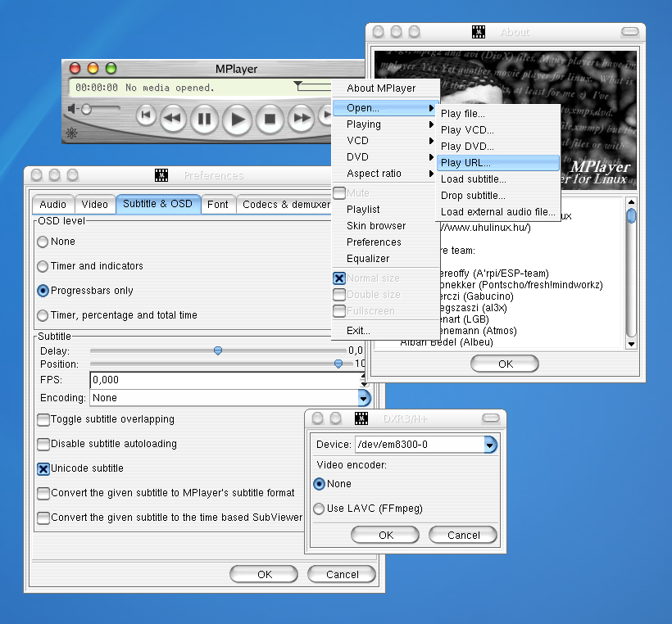Choose Load subtitle... from submenu
This screenshot has height=624, width=672.
tap(498, 179)
